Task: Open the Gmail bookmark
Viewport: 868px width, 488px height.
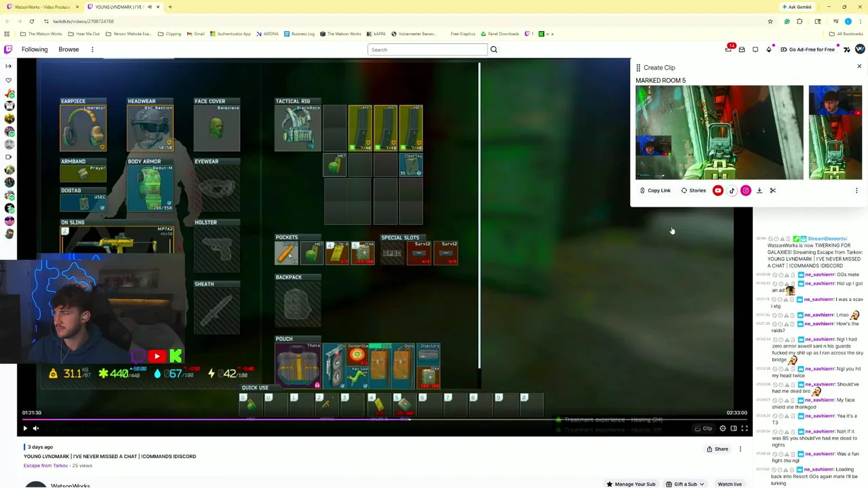Action: [x=195, y=34]
